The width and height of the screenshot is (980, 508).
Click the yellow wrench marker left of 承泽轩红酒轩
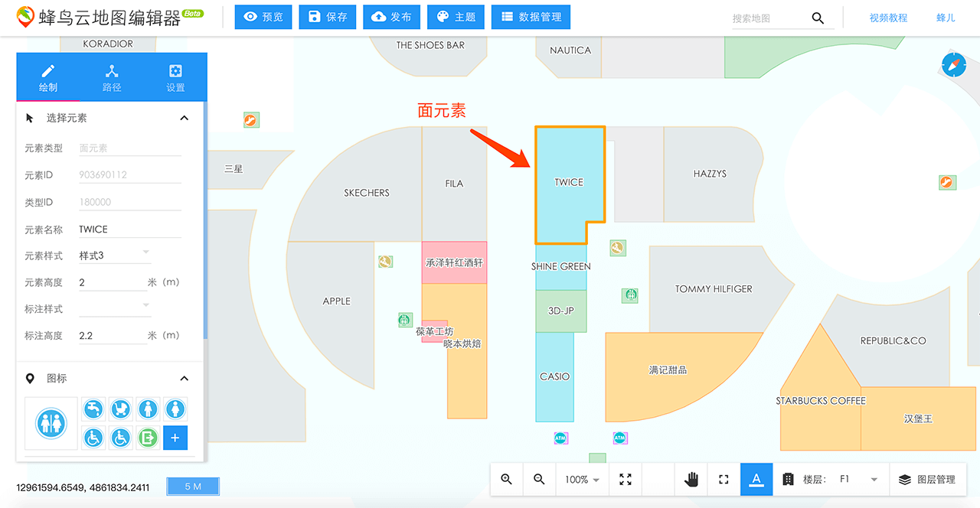[386, 262]
